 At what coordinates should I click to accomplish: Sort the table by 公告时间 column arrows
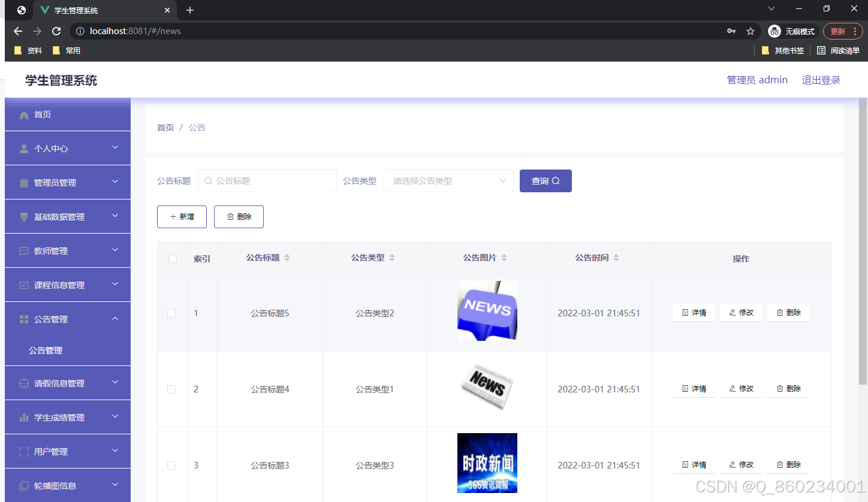coord(616,258)
